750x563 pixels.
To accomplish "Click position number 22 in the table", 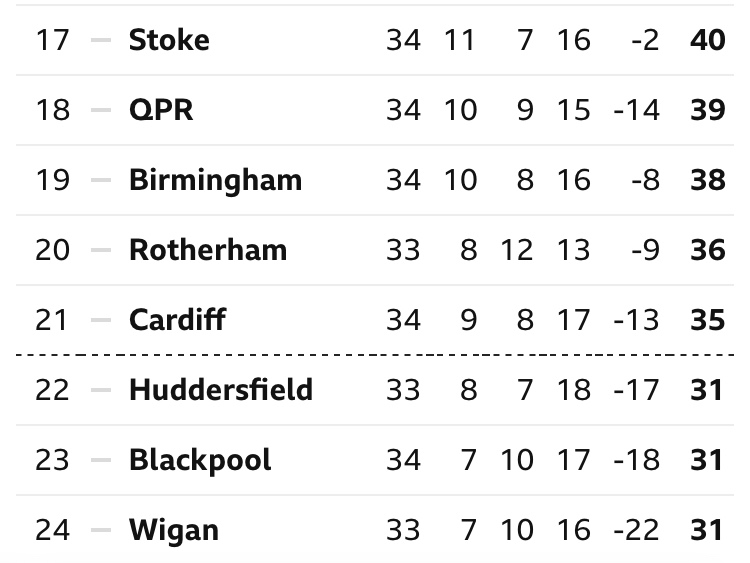I will tap(53, 389).
